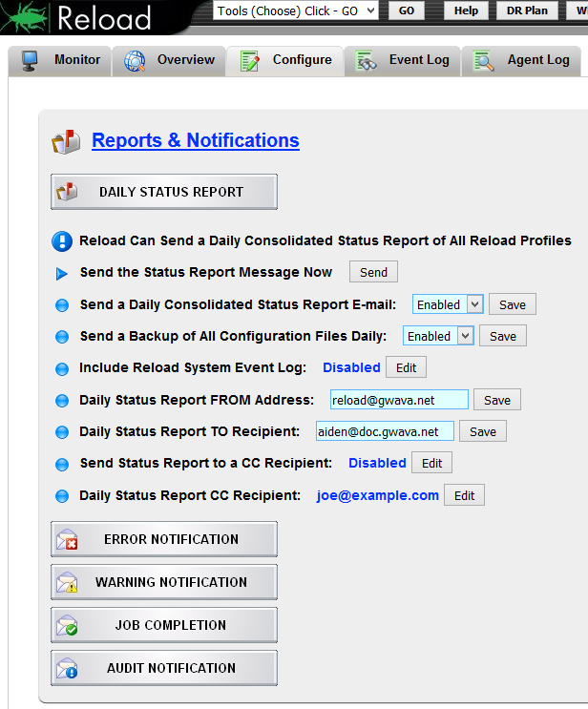588x709 pixels.
Task: Click bullet beside Send Status Report to a CC Recipient
Action: click(62, 465)
